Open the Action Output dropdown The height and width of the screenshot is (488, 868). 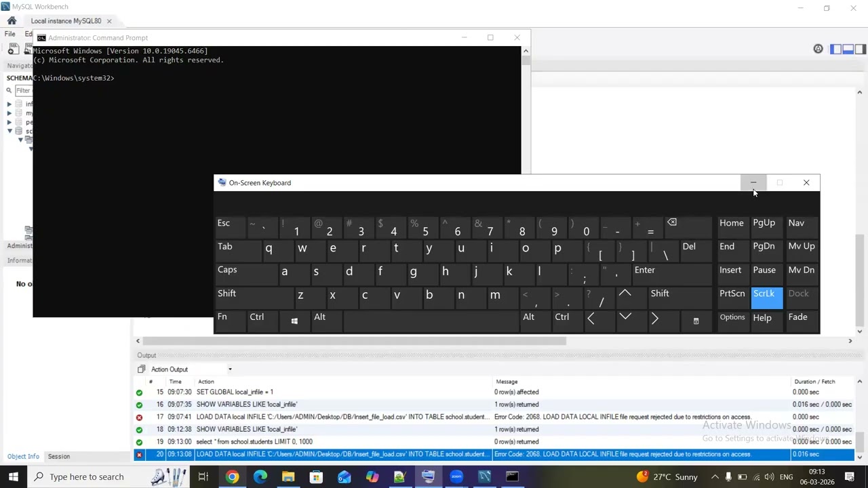(230, 369)
